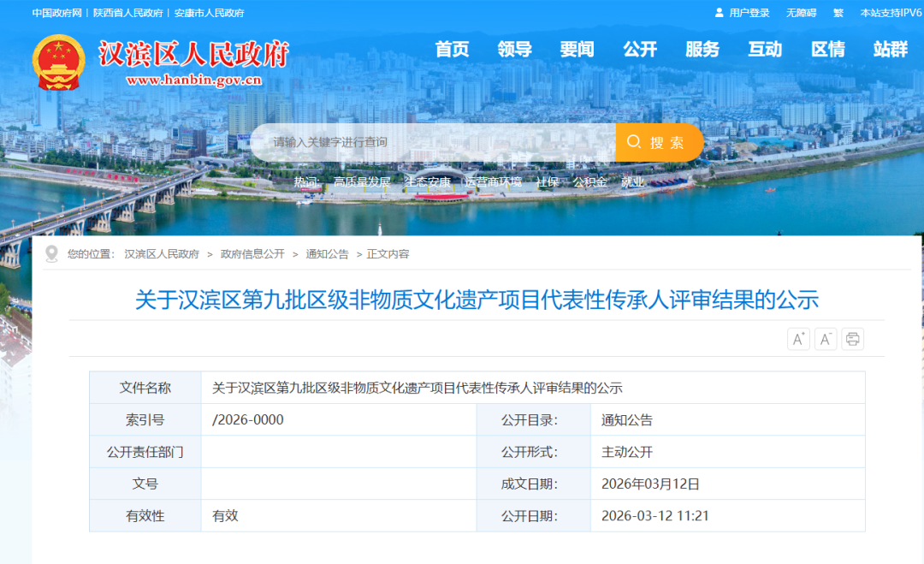Viewport: 924px width, 564px height.
Task: Open 要闻 navigation menu
Action: coord(577,50)
